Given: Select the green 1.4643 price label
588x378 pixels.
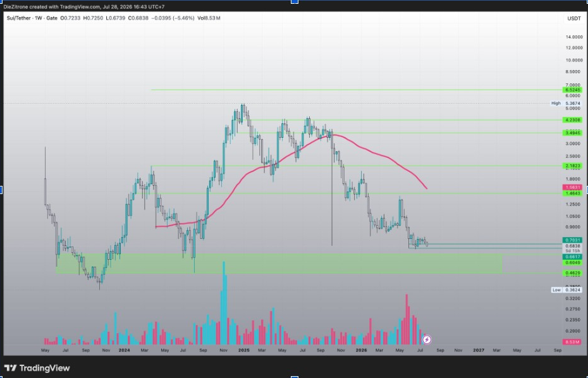Looking at the screenshot, I should (572, 193).
